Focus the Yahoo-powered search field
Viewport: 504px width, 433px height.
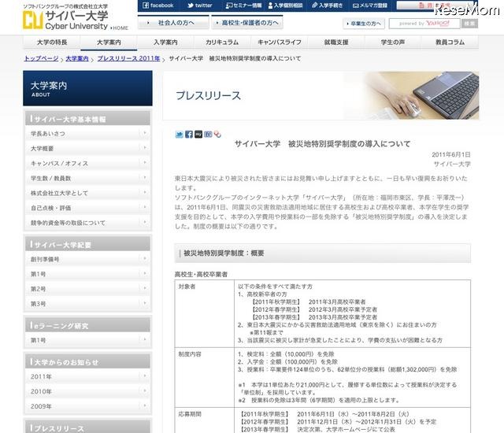pyautogui.click(x=424, y=24)
